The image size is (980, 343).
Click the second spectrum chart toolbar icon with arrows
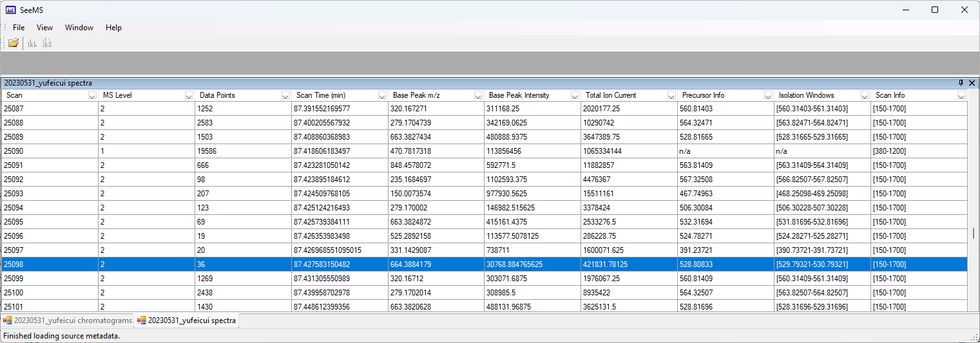(47, 43)
